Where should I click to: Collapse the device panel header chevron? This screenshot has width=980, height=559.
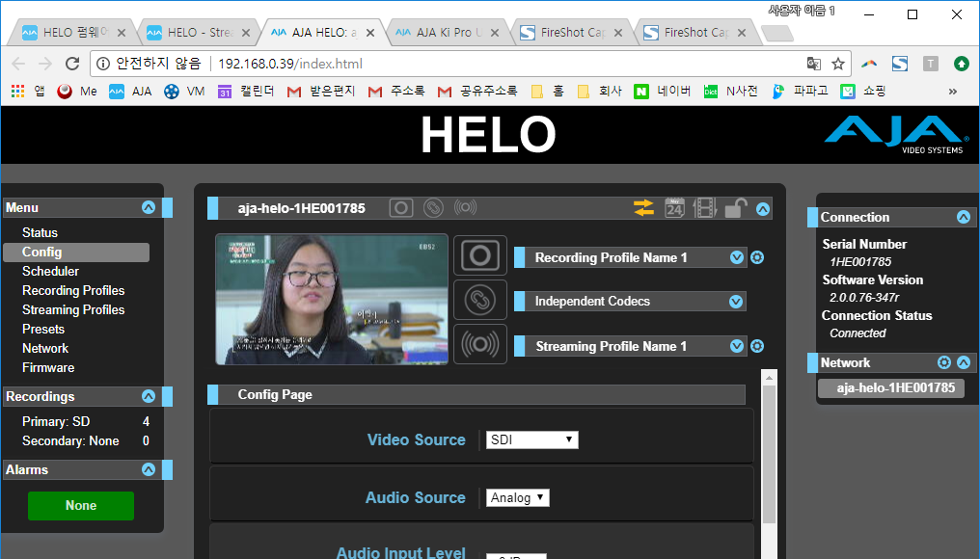[x=763, y=209]
